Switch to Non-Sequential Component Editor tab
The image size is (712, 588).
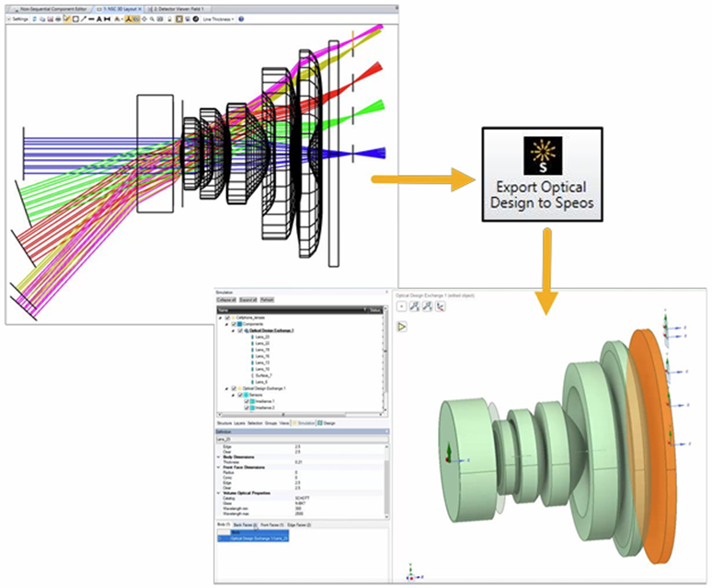click(53, 9)
